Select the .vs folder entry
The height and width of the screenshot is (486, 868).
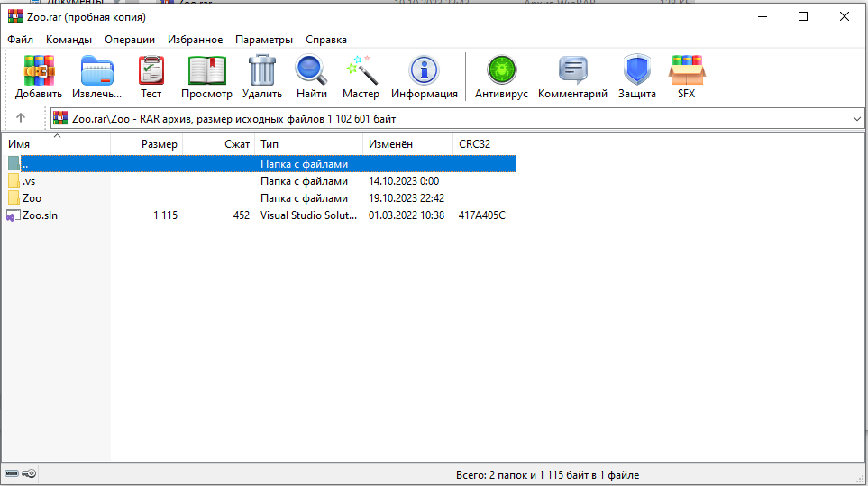coord(29,181)
